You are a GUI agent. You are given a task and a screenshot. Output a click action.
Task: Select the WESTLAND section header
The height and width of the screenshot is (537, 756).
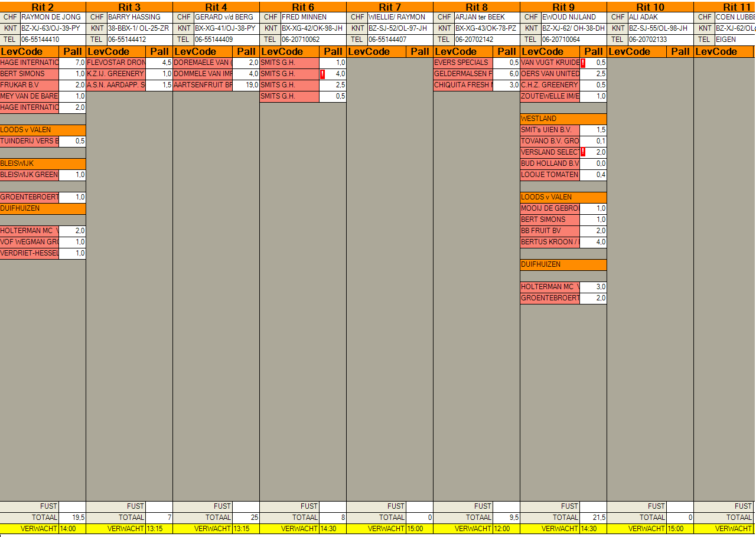tap(563, 119)
